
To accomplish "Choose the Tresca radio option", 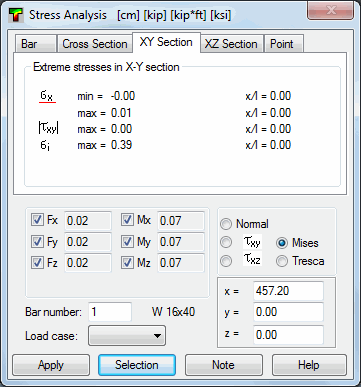I will [x=282, y=261].
